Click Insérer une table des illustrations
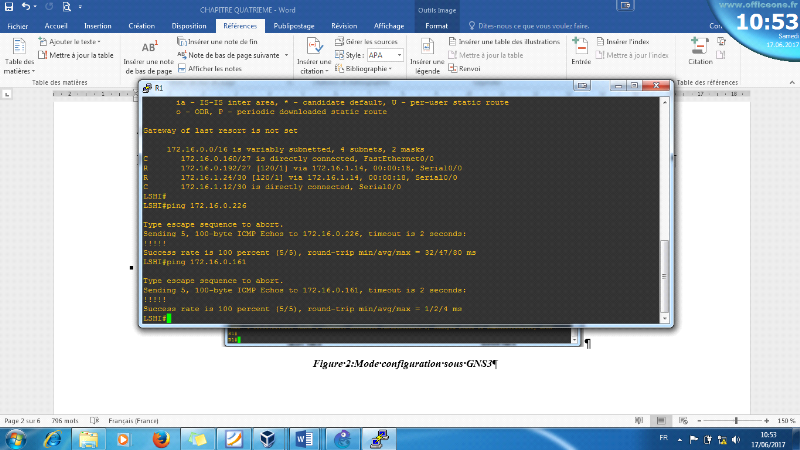The height and width of the screenshot is (450, 800). [x=508, y=42]
